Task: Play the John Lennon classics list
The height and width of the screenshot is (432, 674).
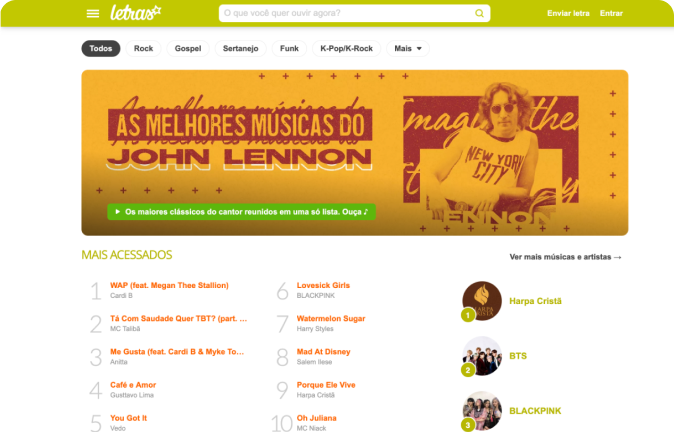Action: [241, 212]
